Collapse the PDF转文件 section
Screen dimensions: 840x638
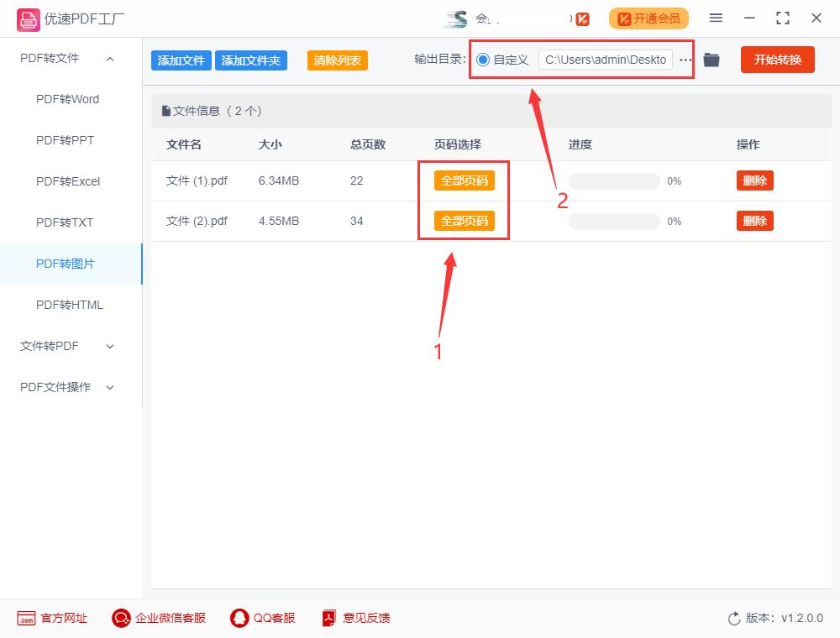pyautogui.click(x=109, y=58)
